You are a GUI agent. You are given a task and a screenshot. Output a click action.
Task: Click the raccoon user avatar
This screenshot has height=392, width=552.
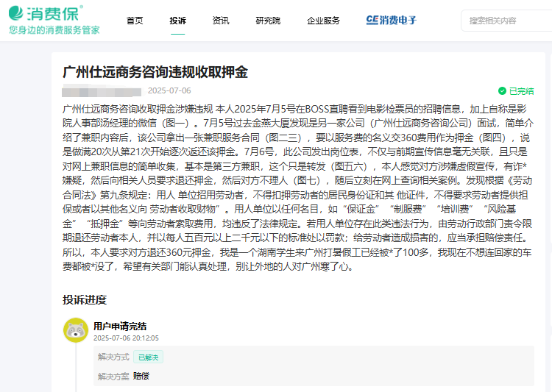pyautogui.click(x=76, y=330)
